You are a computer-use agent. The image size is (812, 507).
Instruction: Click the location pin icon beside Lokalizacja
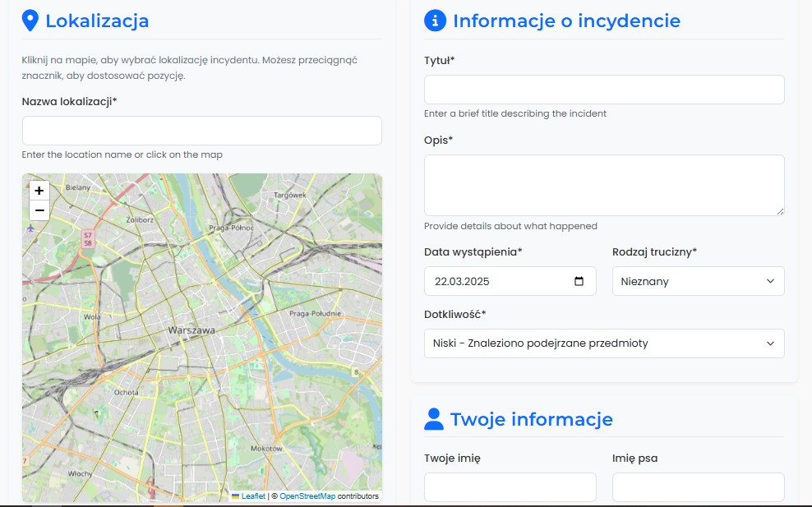(30, 21)
